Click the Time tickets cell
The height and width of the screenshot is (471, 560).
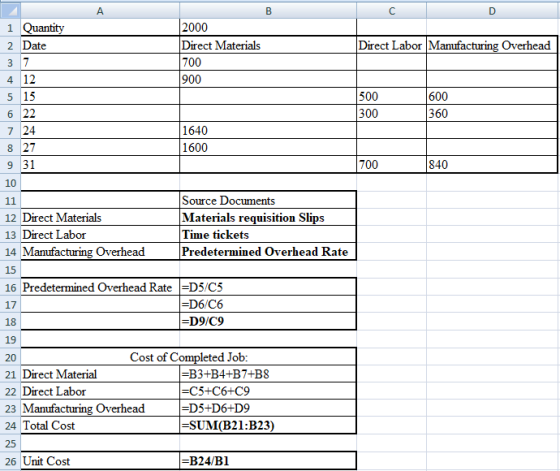point(268,235)
